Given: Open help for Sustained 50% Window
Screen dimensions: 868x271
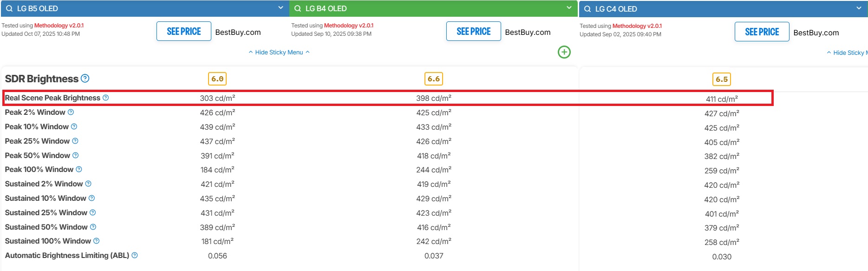Looking at the screenshot, I should coord(93,227).
